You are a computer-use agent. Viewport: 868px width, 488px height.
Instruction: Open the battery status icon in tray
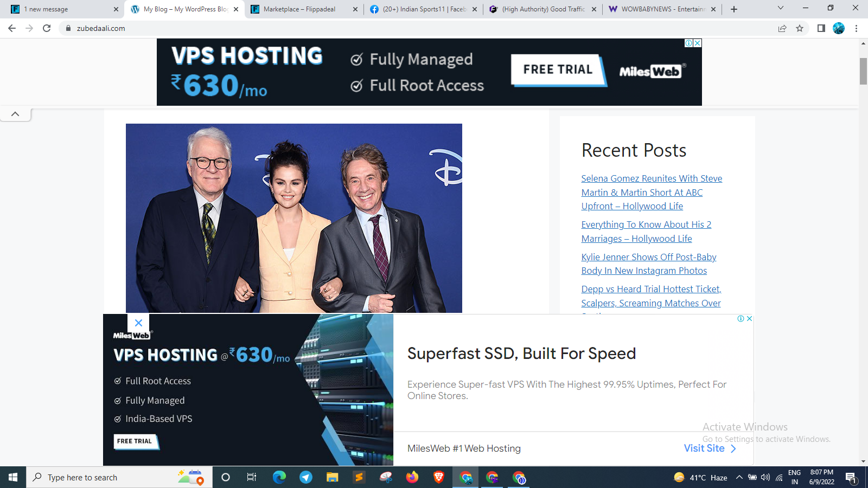pyautogui.click(x=752, y=477)
